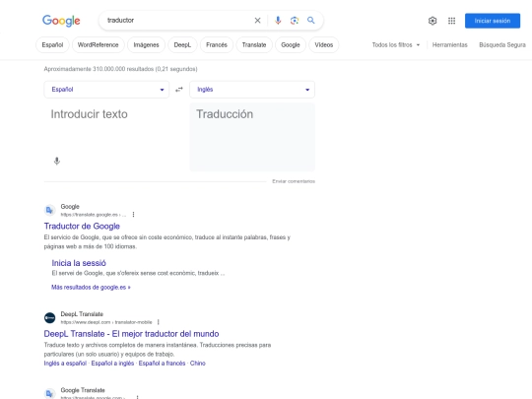532x399 pixels.
Task: Click Más resultados de google.es link
Action: coord(91,287)
